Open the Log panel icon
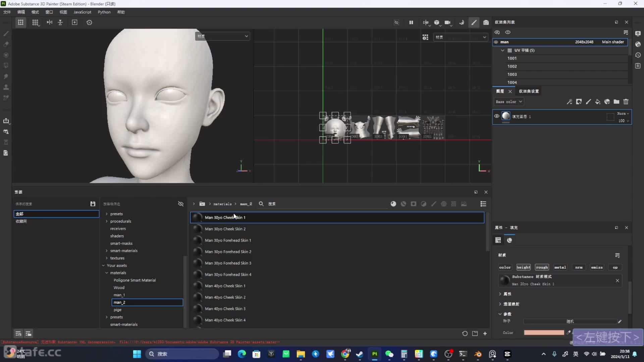644x362 pixels. [x=638, y=66]
